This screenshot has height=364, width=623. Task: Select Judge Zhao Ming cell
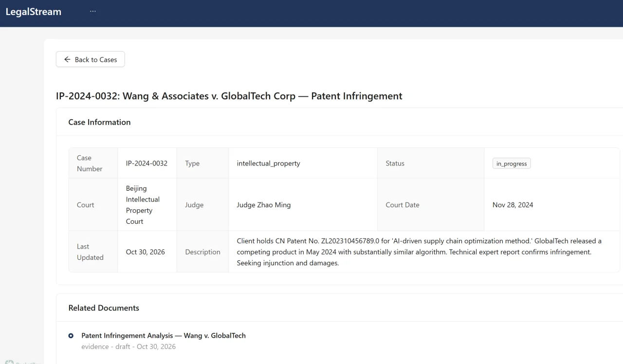pos(303,205)
